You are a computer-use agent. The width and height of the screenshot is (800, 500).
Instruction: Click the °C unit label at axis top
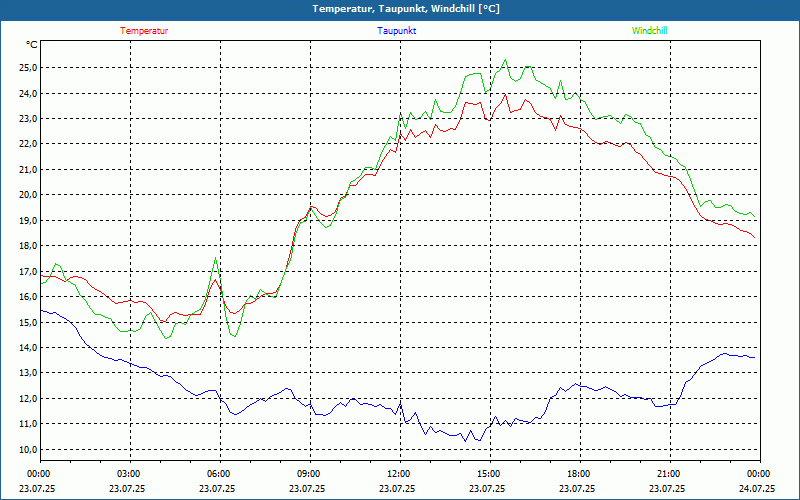[32, 45]
